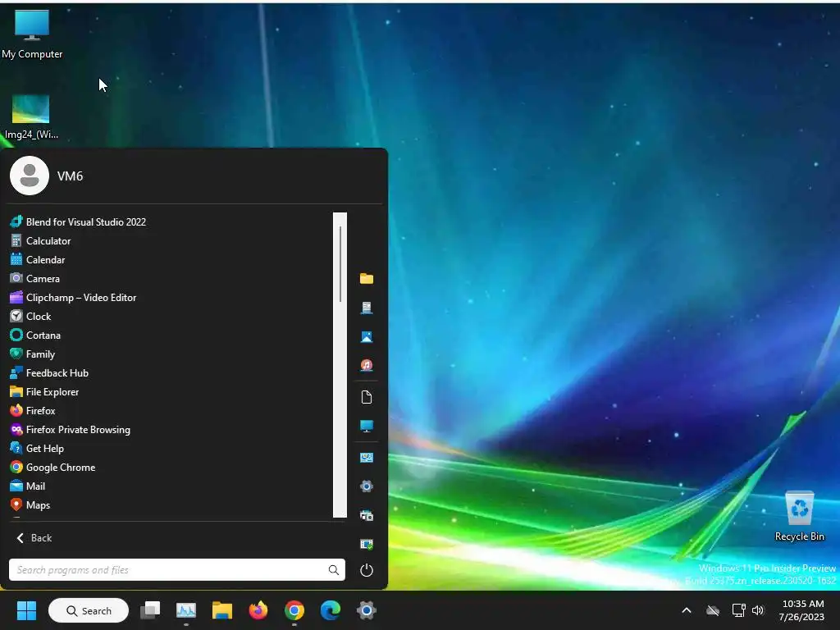Open the Calendar app entry

pyautogui.click(x=38, y=260)
